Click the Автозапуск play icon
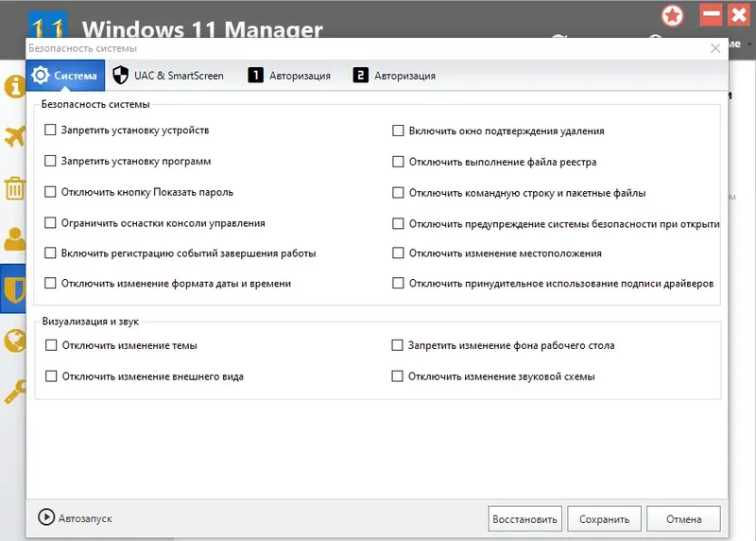Image resolution: width=756 pixels, height=541 pixels. point(45,517)
